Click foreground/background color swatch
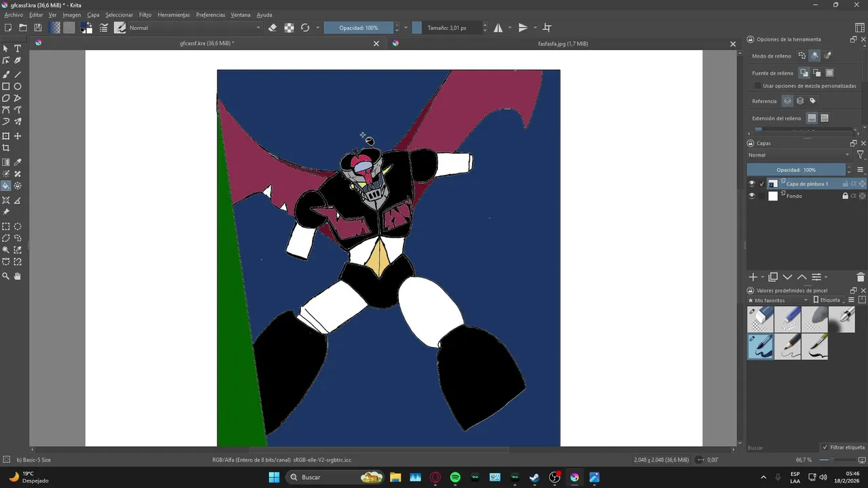This screenshot has width=868, height=488. coord(87,28)
